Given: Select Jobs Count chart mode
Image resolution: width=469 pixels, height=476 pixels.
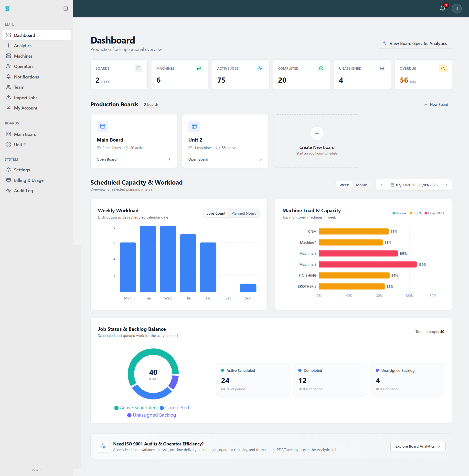Looking at the screenshot, I should point(216,213).
